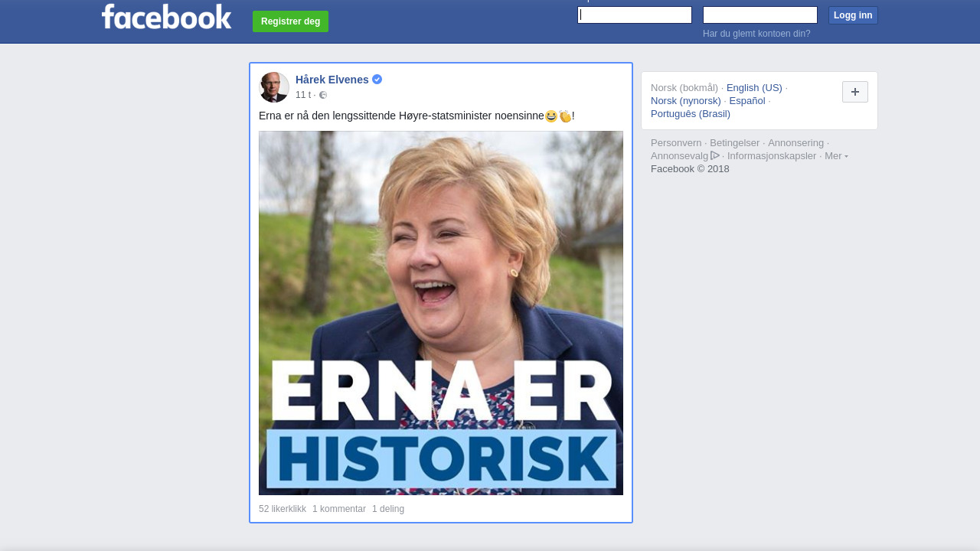Click the Facebook logo

coord(166,17)
